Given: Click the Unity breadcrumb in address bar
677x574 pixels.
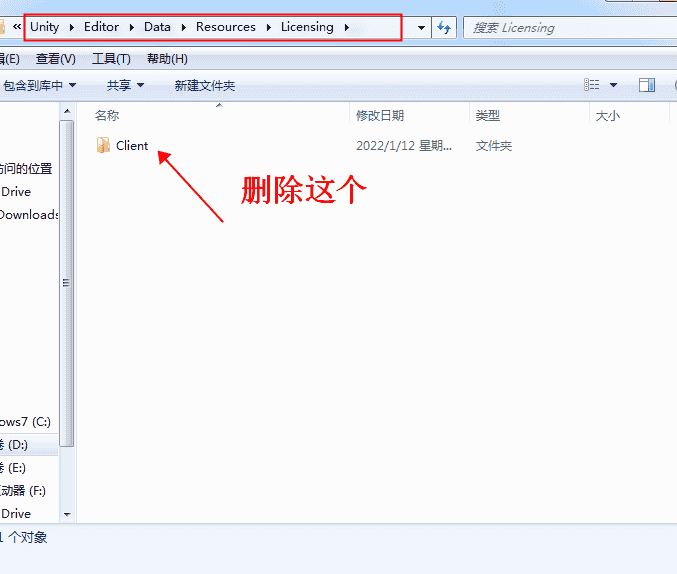Looking at the screenshot, I should click(44, 27).
